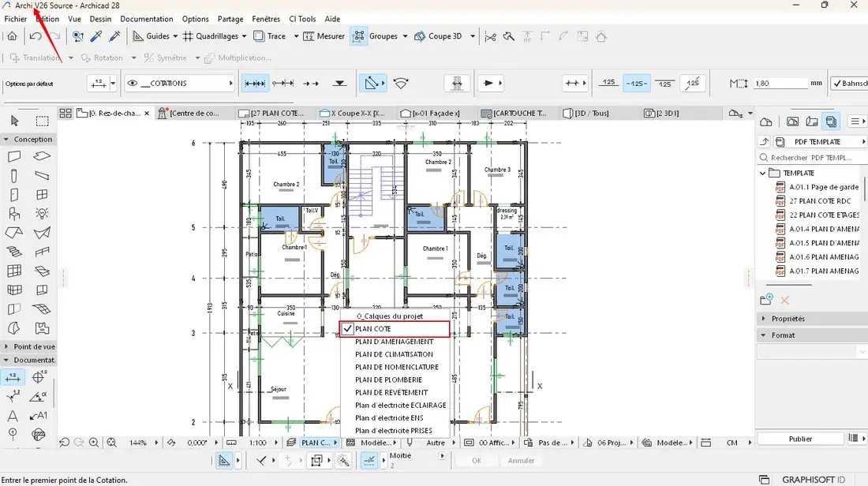Select dimension text above line option
The width and height of the screenshot is (868, 486).
point(609,84)
